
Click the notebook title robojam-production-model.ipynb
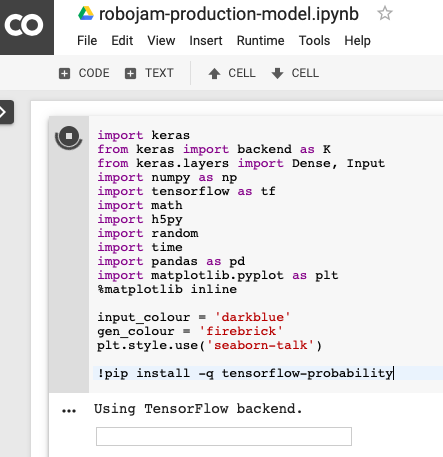tap(229, 14)
